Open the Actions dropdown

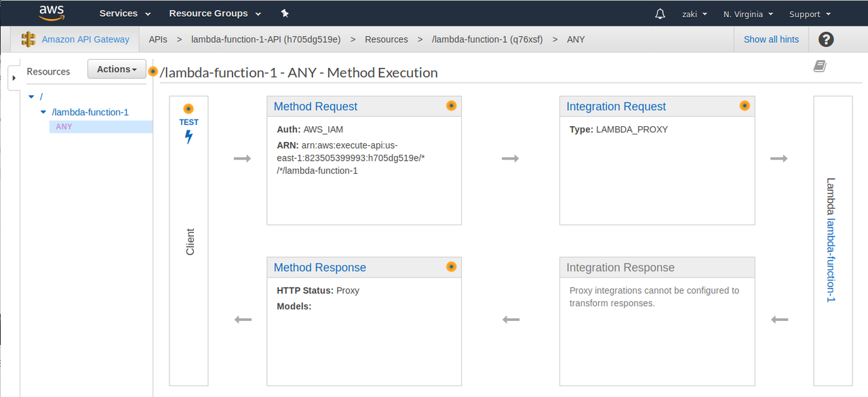pyautogui.click(x=116, y=69)
